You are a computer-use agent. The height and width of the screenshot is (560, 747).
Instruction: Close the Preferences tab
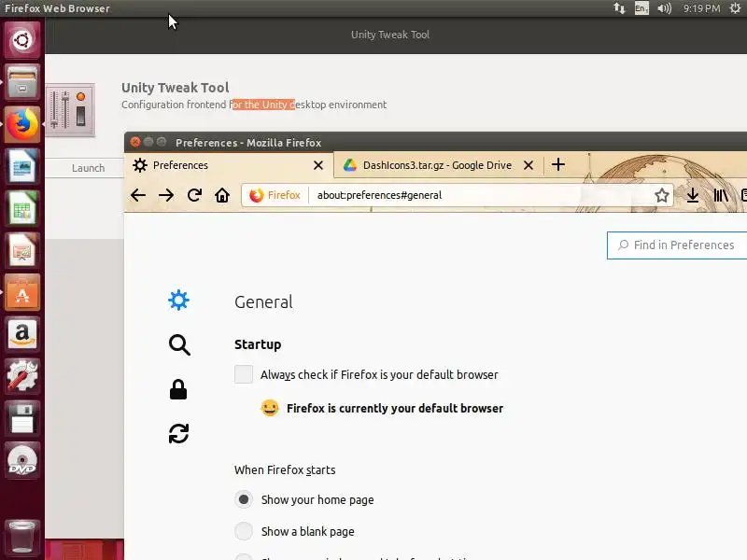coord(318,165)
